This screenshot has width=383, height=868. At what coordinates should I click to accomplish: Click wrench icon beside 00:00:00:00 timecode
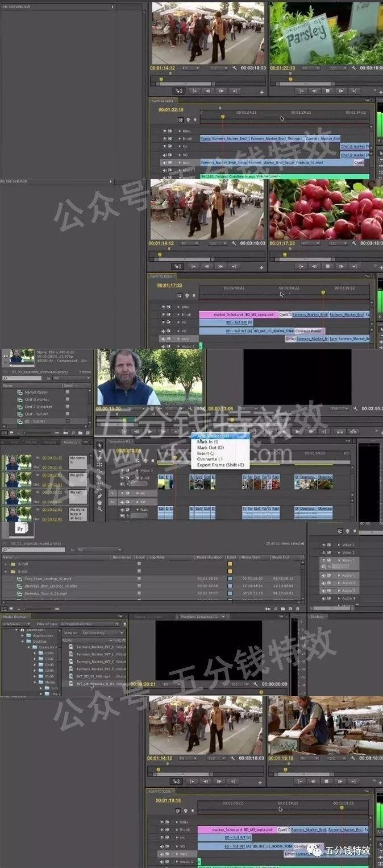point(256,684)
